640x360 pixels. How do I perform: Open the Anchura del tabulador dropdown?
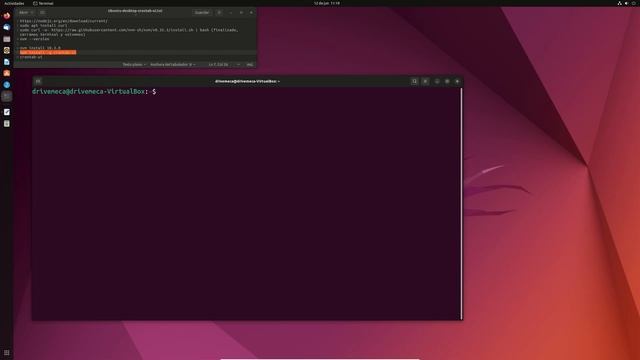coord(173,64)
